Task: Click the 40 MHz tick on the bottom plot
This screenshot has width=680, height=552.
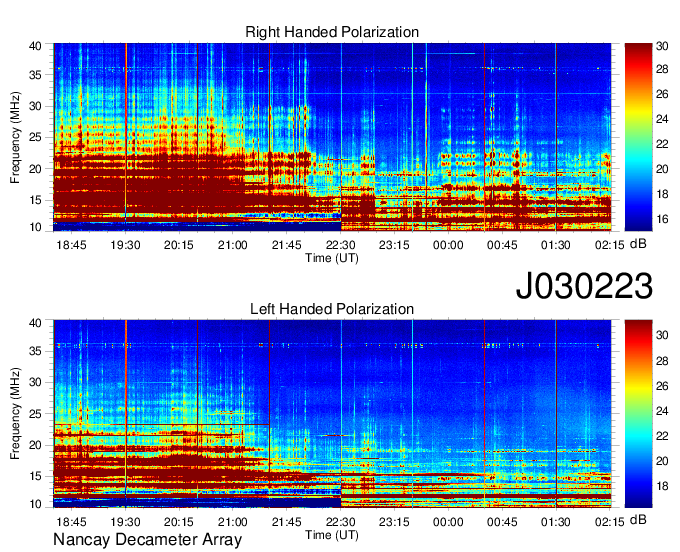Action: [35, 323]
